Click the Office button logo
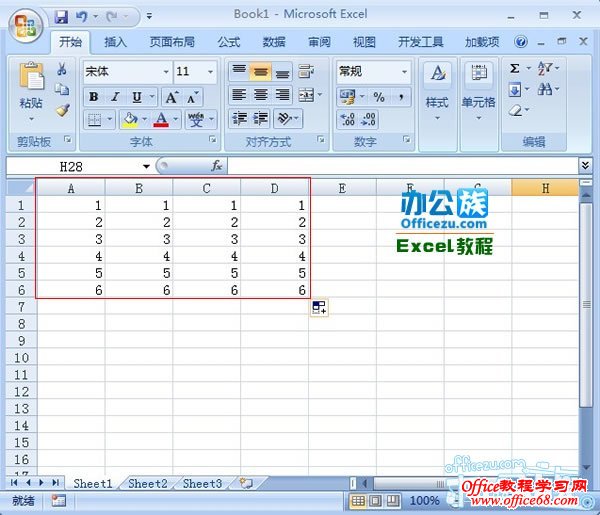 coord(26,26)
